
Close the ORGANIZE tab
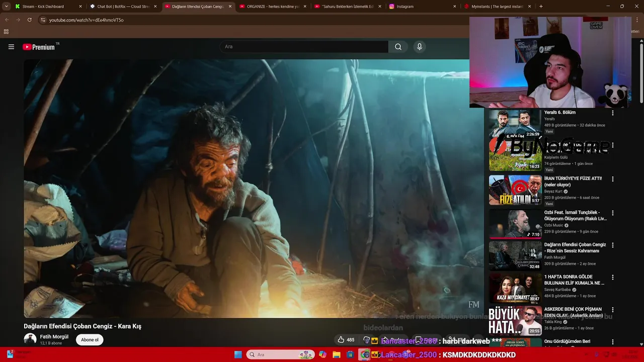click(x=305, y=7)
